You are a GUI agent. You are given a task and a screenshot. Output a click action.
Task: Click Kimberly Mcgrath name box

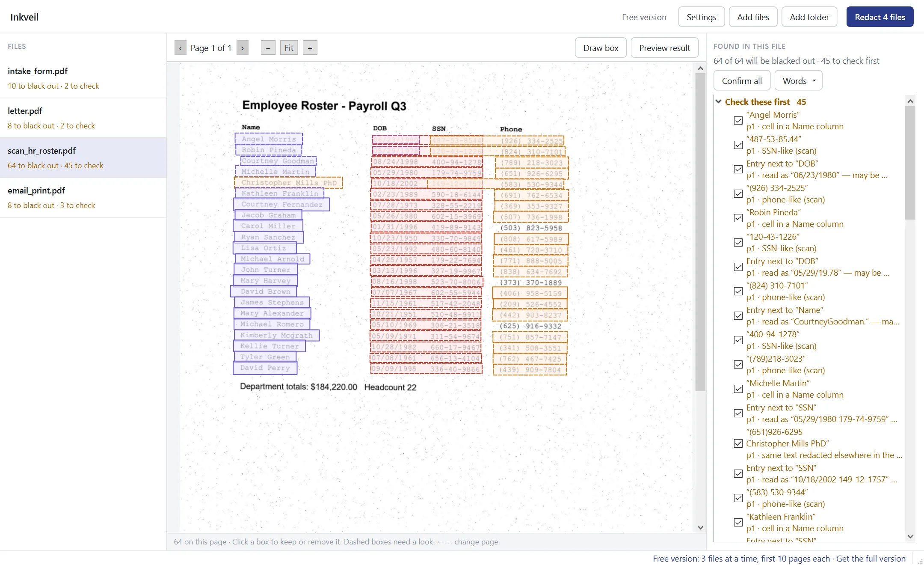pos(276,335)
